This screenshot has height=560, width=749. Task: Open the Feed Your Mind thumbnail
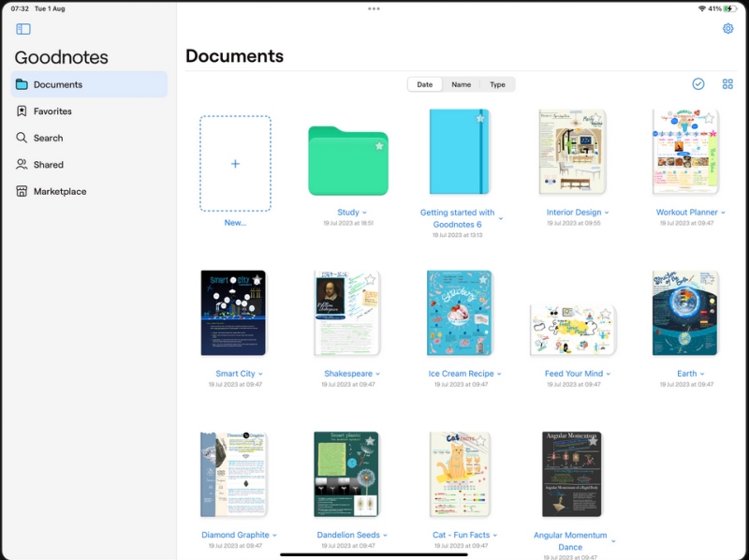[x=573, y=331]
